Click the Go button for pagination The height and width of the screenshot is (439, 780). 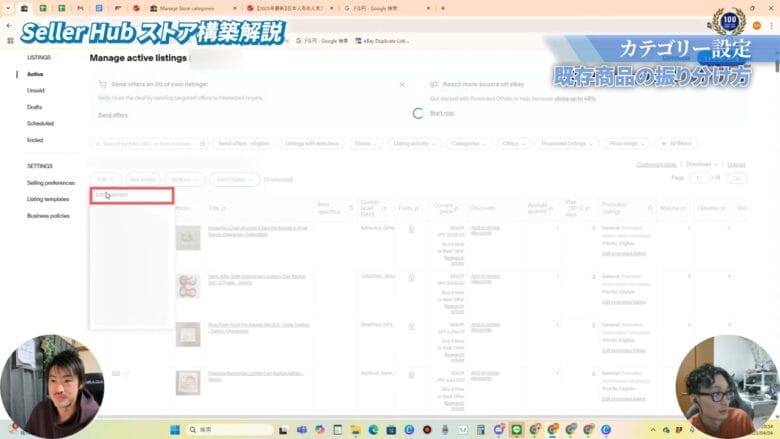tap(737, 178)
